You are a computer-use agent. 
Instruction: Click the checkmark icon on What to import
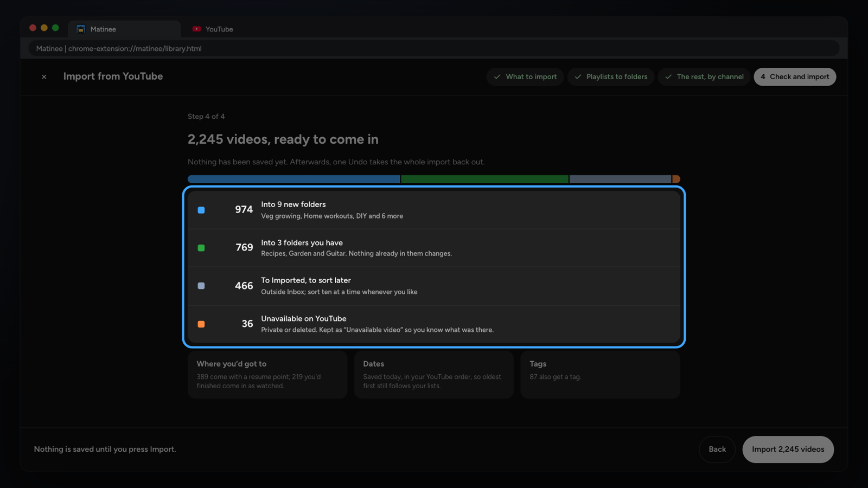pos(497,77)
